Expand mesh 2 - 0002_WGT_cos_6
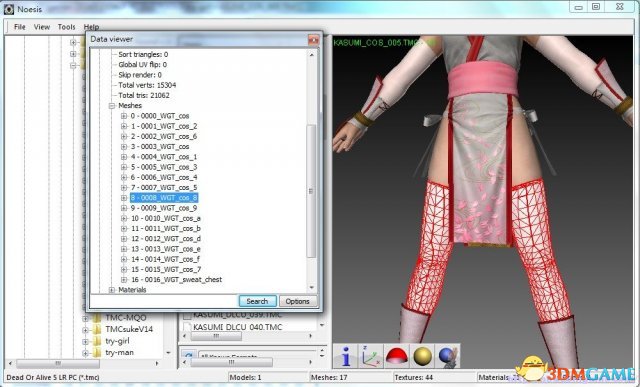 [124, 136]
